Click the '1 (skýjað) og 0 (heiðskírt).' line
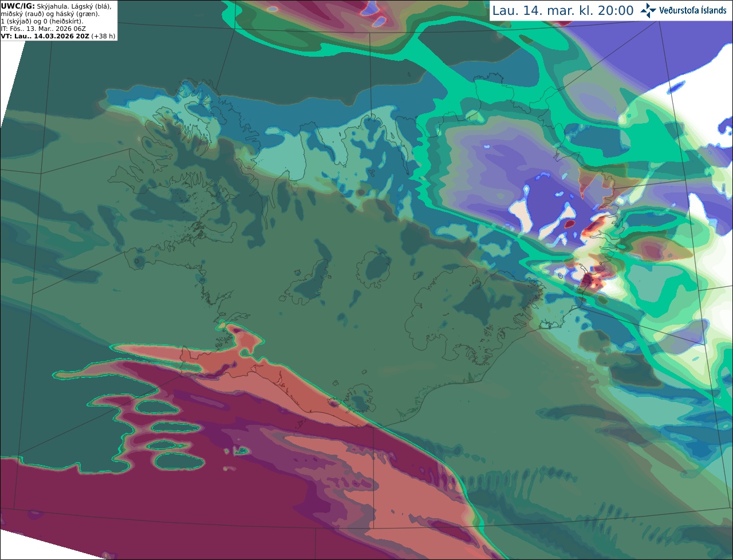This screenshot has width=733, height=560. coord(42,21)
